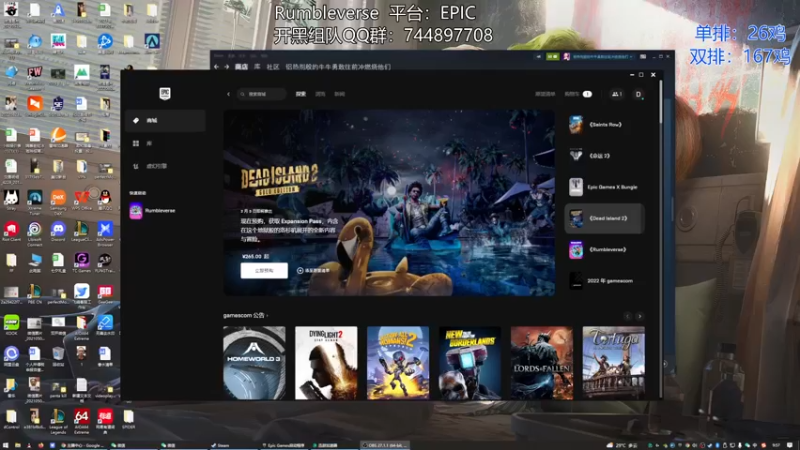Show next gamescom carousel items
Screen dimensions: 800x450
pos(639,316)
